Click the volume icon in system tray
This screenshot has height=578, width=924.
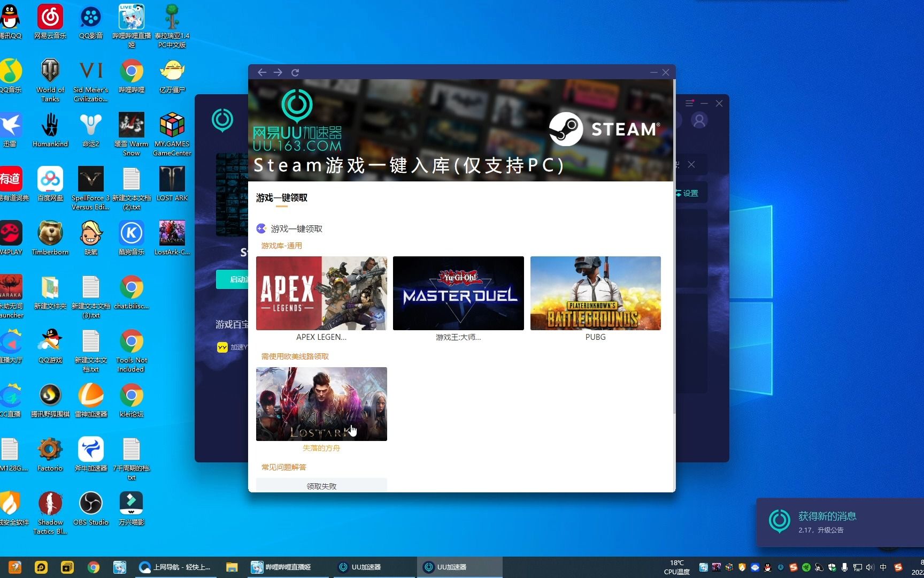click(870, 567)
